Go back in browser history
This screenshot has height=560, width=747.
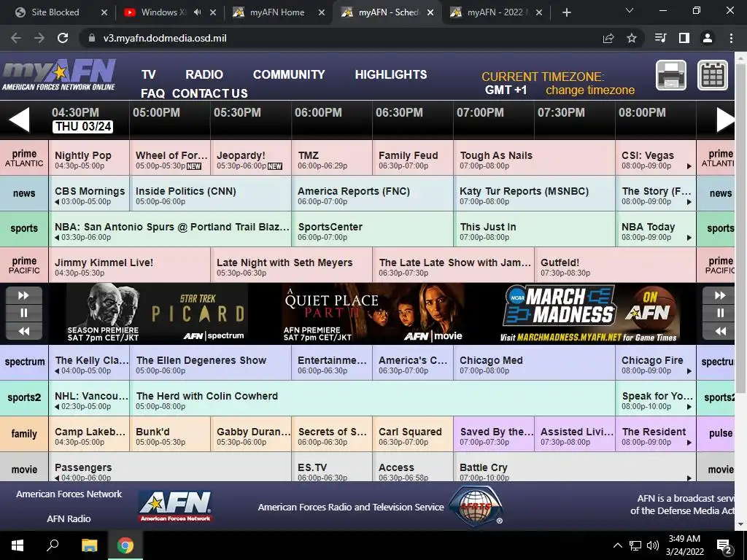[16, 38]
